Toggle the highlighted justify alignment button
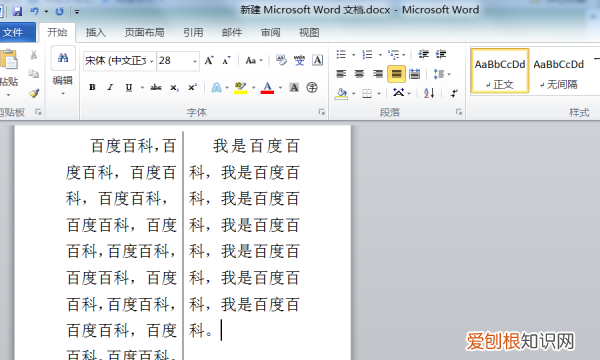This screenshot has height=360, width=600. [x=396, y=74]
